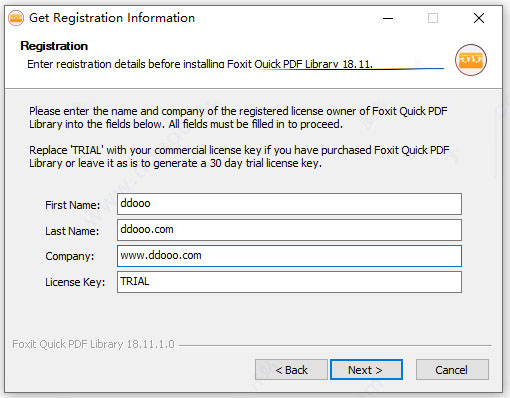The height and width of the screenshot is (398, 510).
Task: Click the orange Foxit logo in the header
Action: pos(471,60)
